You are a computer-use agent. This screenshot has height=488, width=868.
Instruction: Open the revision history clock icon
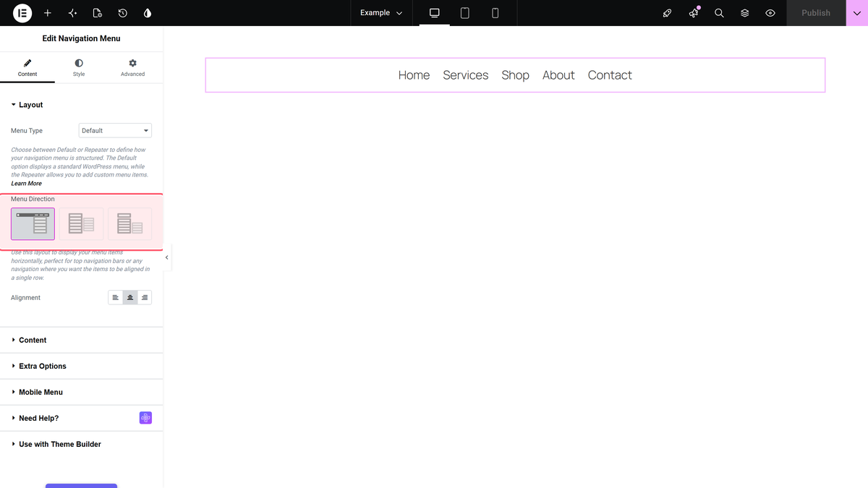[123, 13]
